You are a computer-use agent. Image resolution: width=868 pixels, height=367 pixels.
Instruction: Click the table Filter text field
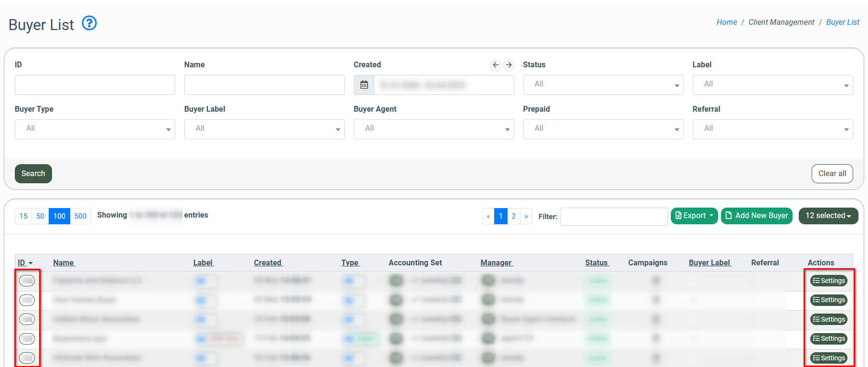click(614, 217)
